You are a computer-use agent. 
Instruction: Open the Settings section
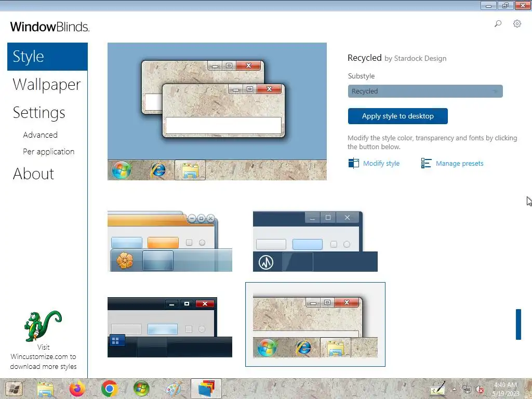pyautogui.click(x=39, y=113)
